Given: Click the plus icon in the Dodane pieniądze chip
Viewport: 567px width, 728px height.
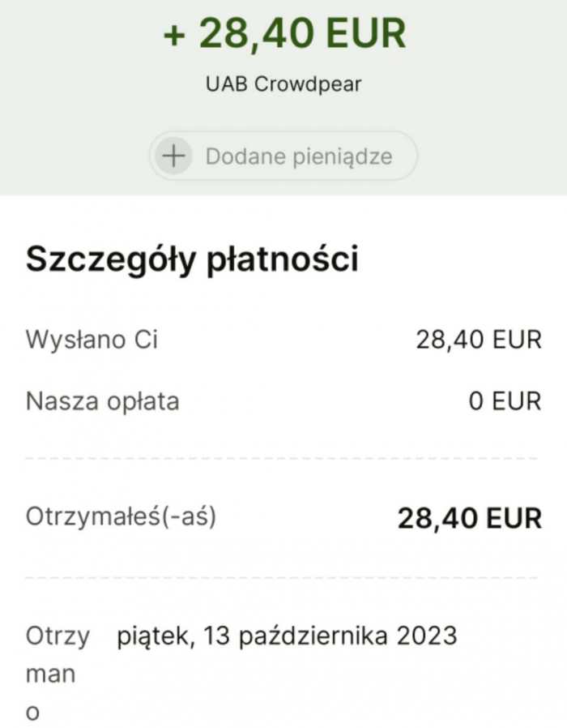Looking at the screenshot, I should click(x=173, y=156).
